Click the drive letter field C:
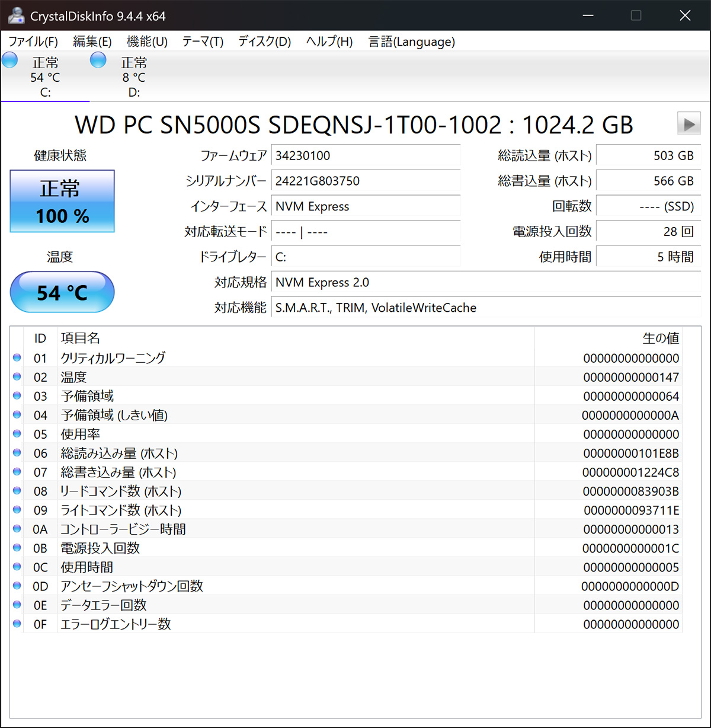Screen dimensions: 711x728 click(x=366, y=257)
